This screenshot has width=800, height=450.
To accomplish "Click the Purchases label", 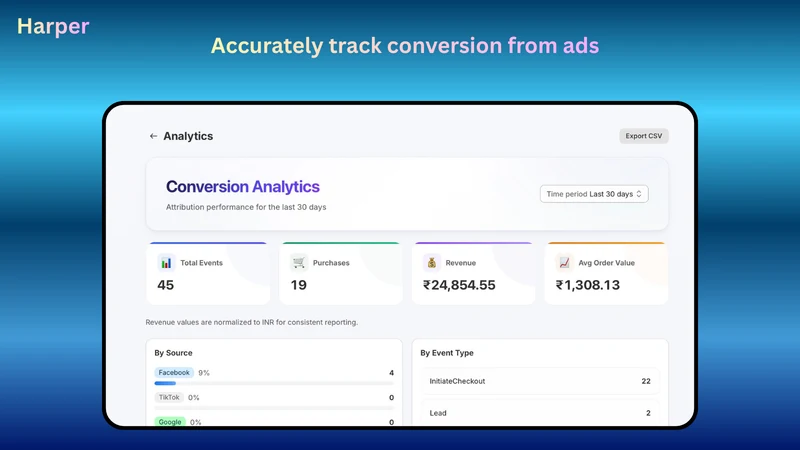I will click(x=331, y=263).
